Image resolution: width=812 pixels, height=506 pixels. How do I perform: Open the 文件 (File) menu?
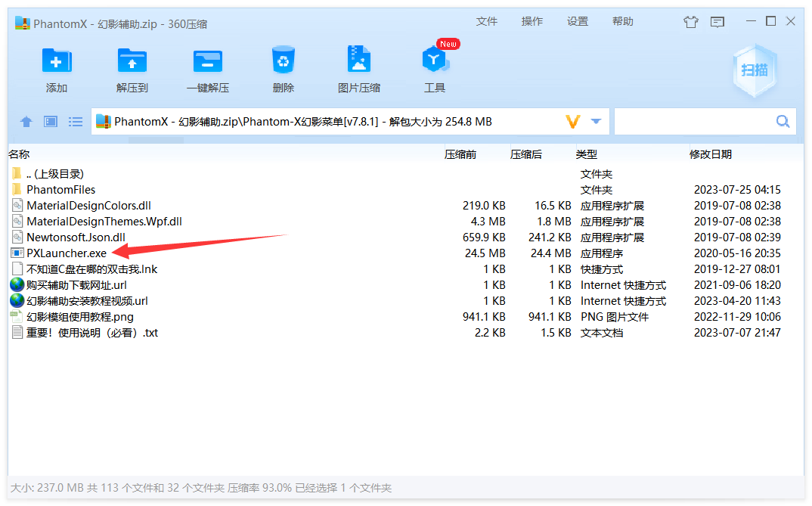point(487,21)
